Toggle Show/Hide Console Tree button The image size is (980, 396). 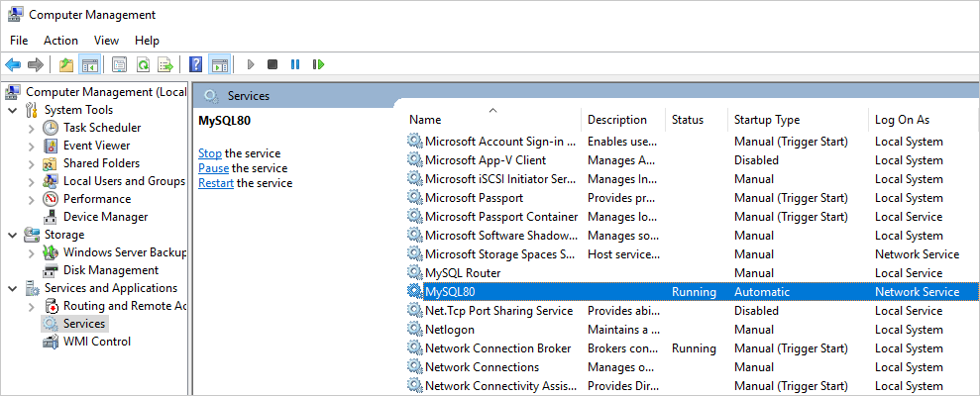(89, 64)
